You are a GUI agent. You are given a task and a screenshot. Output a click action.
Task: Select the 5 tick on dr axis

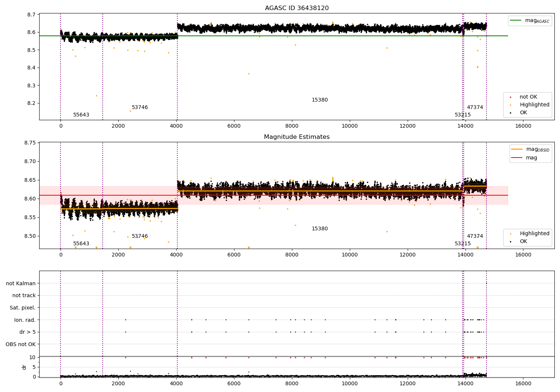[34, 367]
